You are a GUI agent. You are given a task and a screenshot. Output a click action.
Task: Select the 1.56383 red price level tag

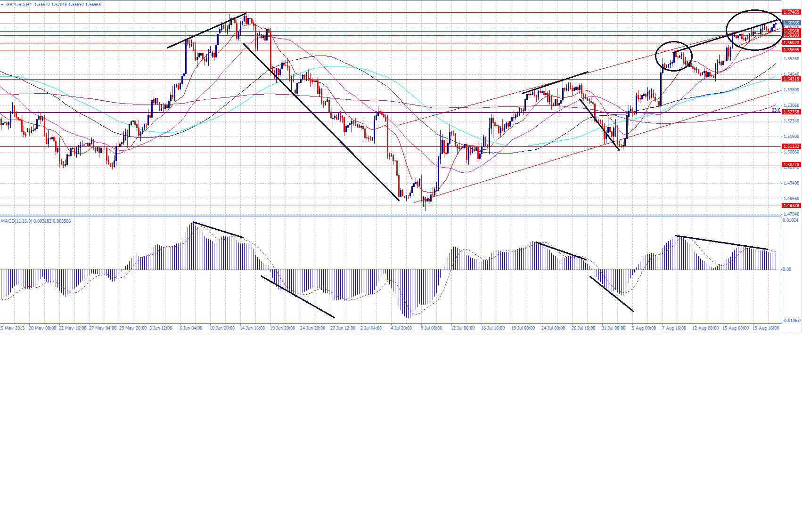point(791,35)
